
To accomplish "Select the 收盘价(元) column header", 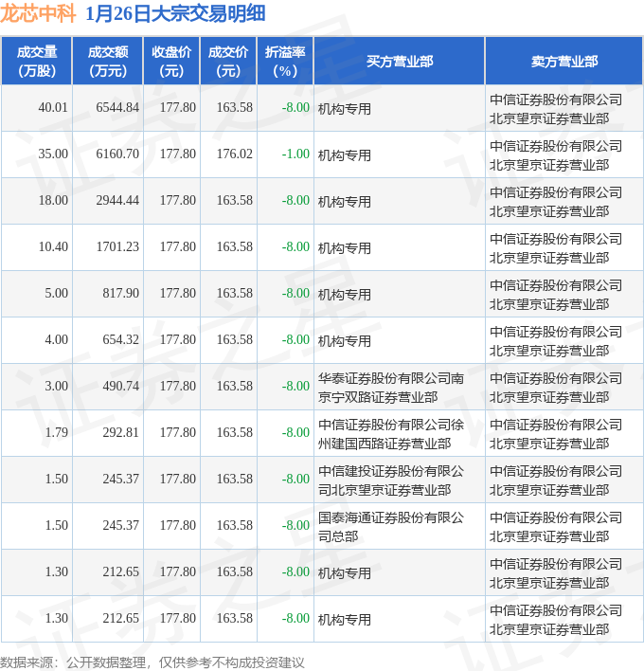I will click(x=171, y=61).
